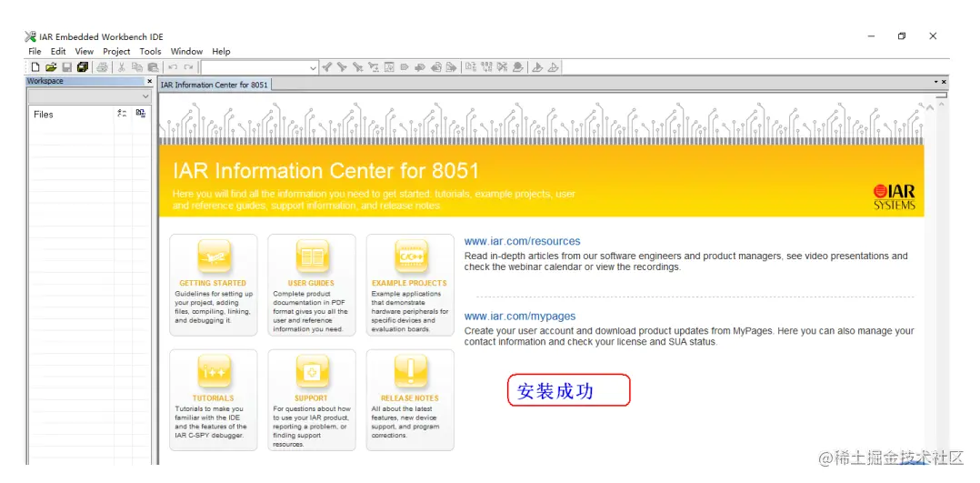Click the TUTORIALS heading link
Viewport: 980px width, 483px height.
(x=213, y=397)
